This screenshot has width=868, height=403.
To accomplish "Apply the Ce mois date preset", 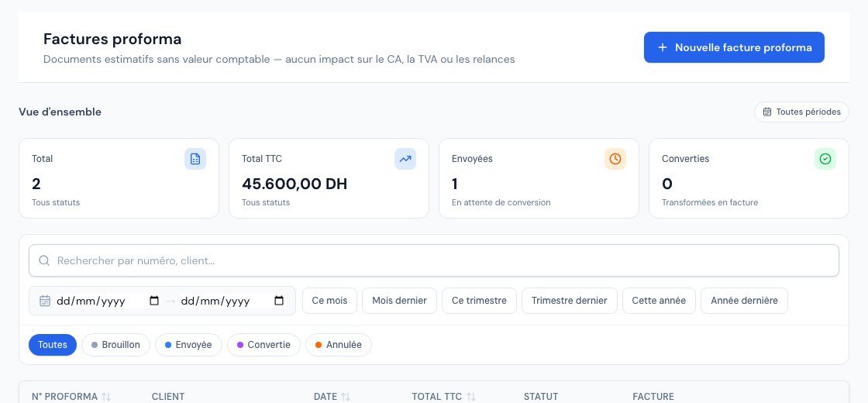I will pos(329,301).
